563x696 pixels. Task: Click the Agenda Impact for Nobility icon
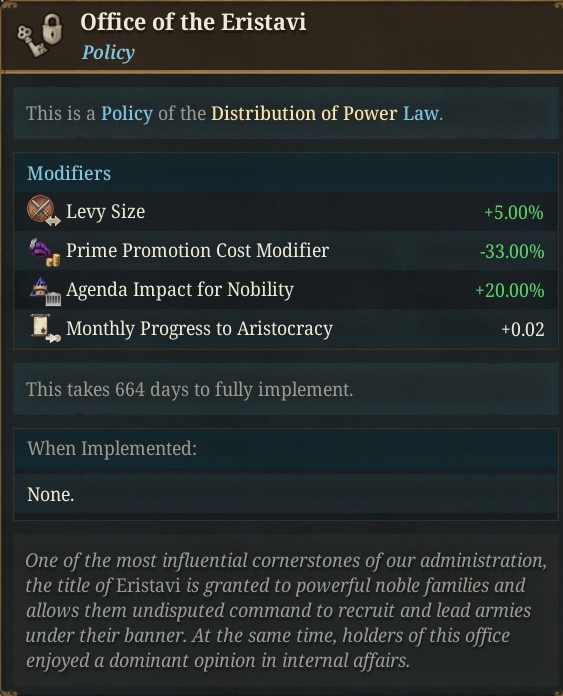click(x=45, y=291)
